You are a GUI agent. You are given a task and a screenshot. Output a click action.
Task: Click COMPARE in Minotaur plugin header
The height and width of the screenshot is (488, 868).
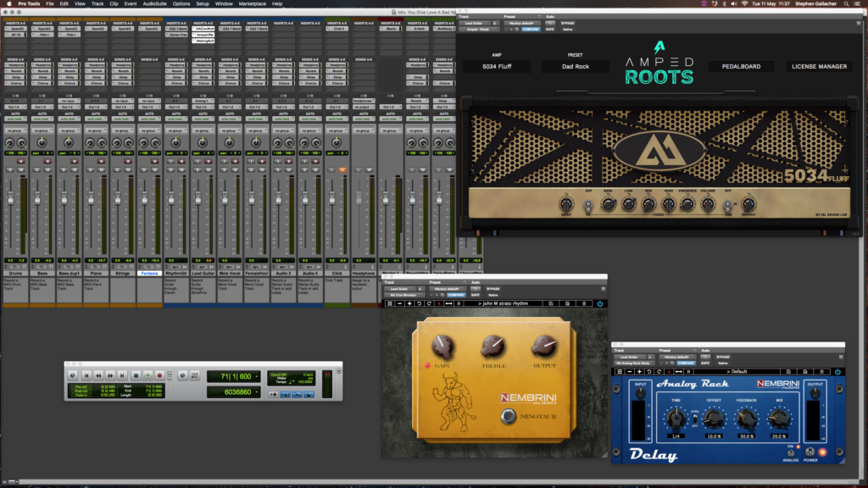coord(456,295)
